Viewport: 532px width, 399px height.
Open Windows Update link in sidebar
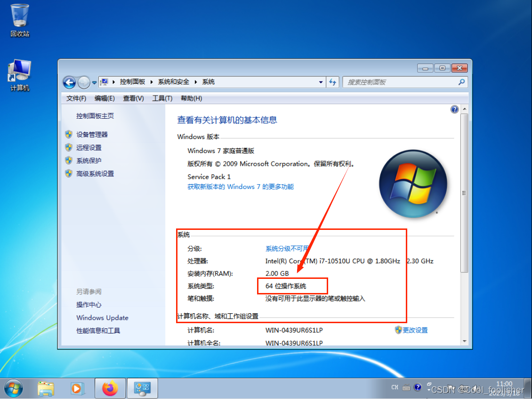[x=102, y=318]
